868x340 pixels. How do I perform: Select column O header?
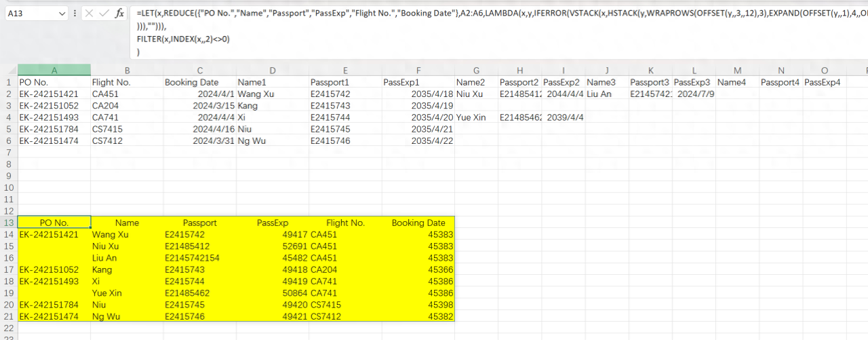[x=824, y=70]
